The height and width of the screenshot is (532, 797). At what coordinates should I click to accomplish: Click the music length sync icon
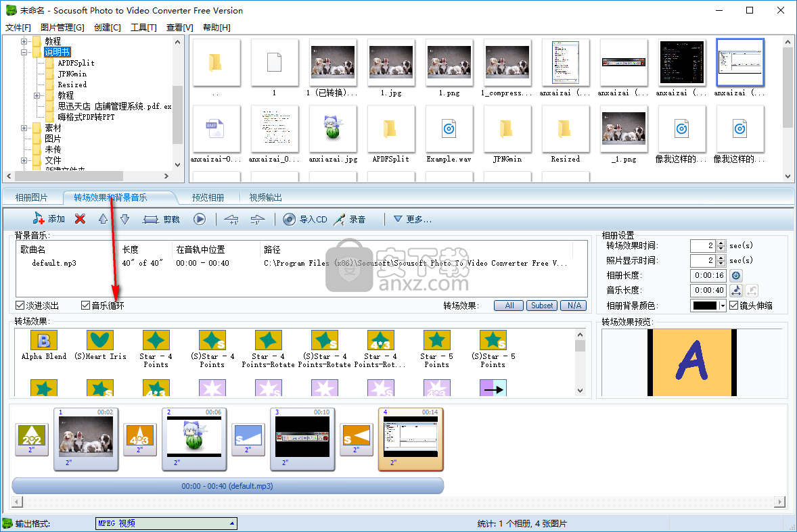pyautogui.click(x=736, y=291)
